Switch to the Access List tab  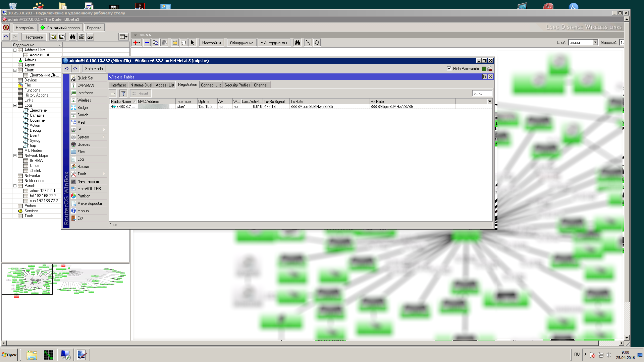tap(165, 85)
